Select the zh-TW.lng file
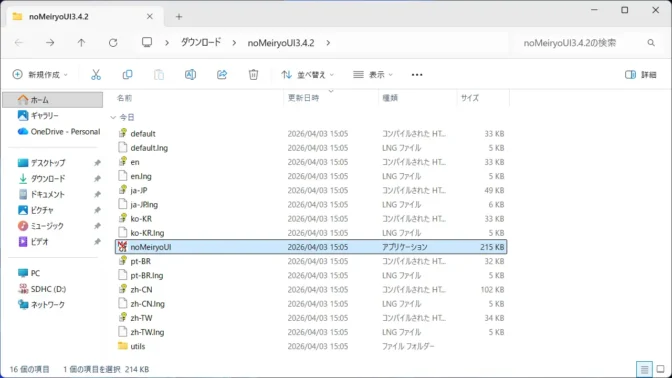Viewport: 672px width, 378px height. (311, 332)
